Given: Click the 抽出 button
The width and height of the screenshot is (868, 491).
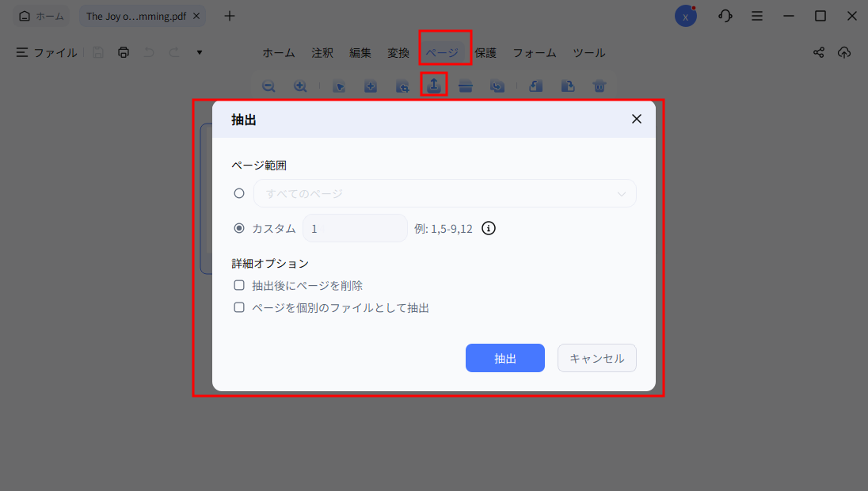Looking at the screenshot, I should (504, 357).
